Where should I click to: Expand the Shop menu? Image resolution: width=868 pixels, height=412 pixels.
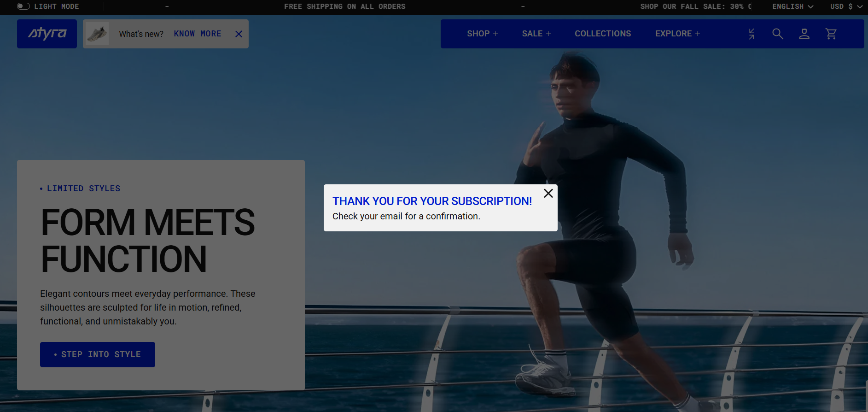[483, 34]
